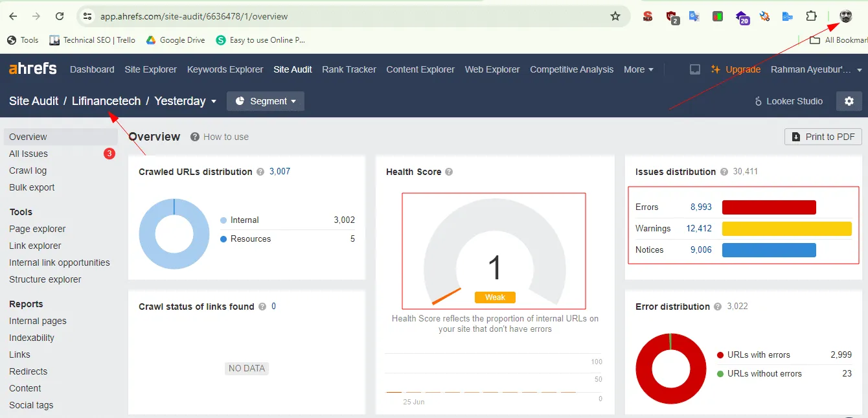868x418 pixels.
Task: Expand the Yesterday crawl dropdown
Action: 185,101
